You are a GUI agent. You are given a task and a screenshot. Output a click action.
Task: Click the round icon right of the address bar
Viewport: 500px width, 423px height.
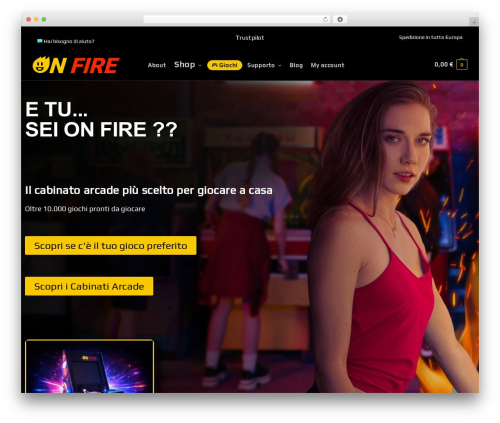(x=340, y=19)
